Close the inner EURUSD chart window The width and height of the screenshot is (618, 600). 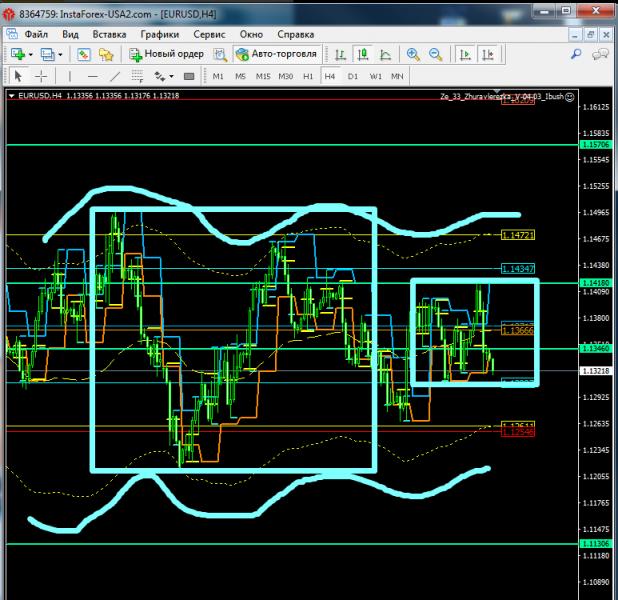point(606,35)
